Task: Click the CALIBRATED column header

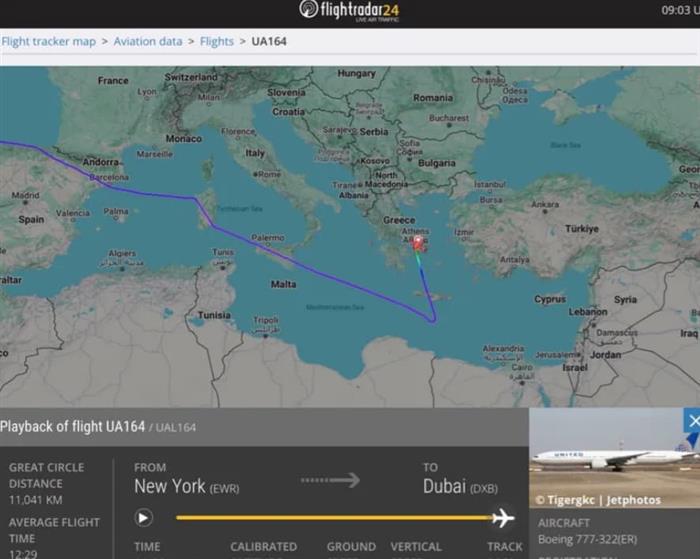Action: point(263,546)
